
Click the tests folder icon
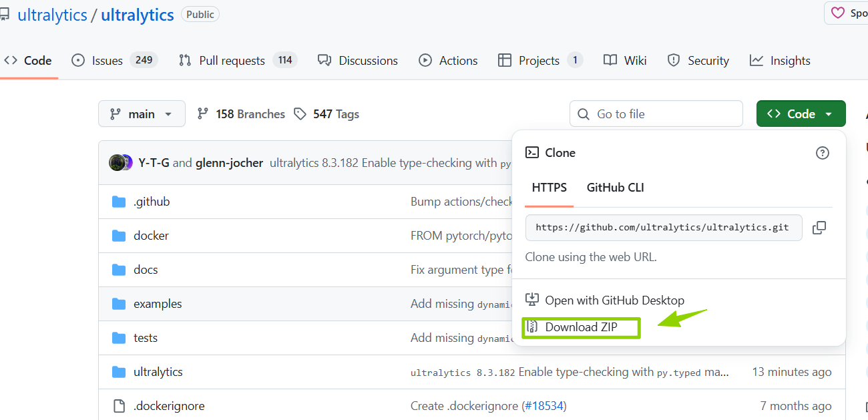(x=119, y=338)
